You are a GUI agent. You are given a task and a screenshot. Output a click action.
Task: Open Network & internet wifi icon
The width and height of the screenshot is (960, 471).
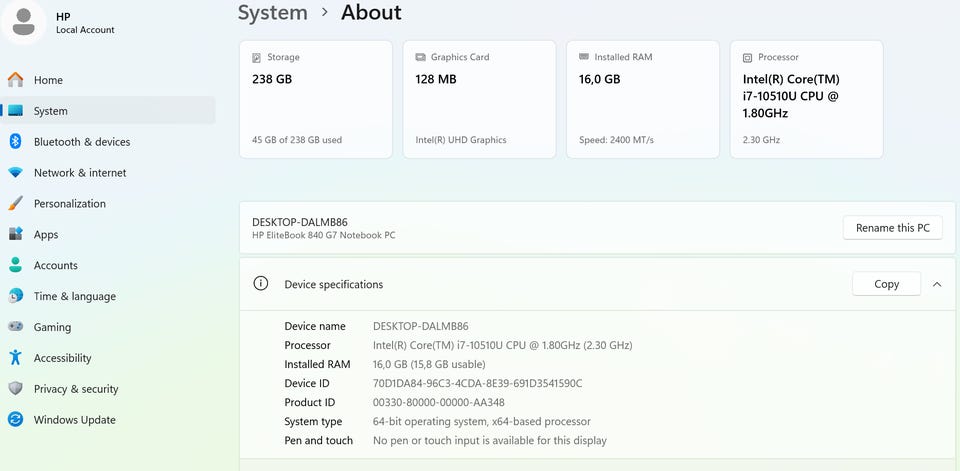15,173
